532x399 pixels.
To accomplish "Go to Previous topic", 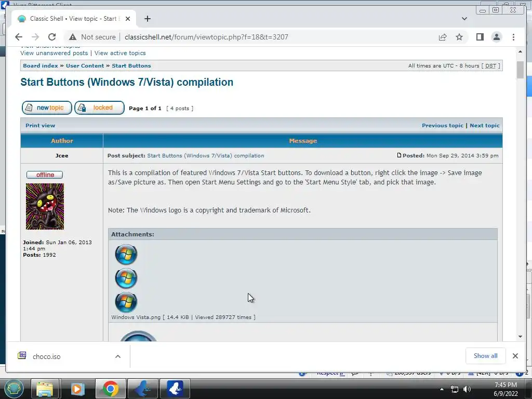I will (443, 126).
